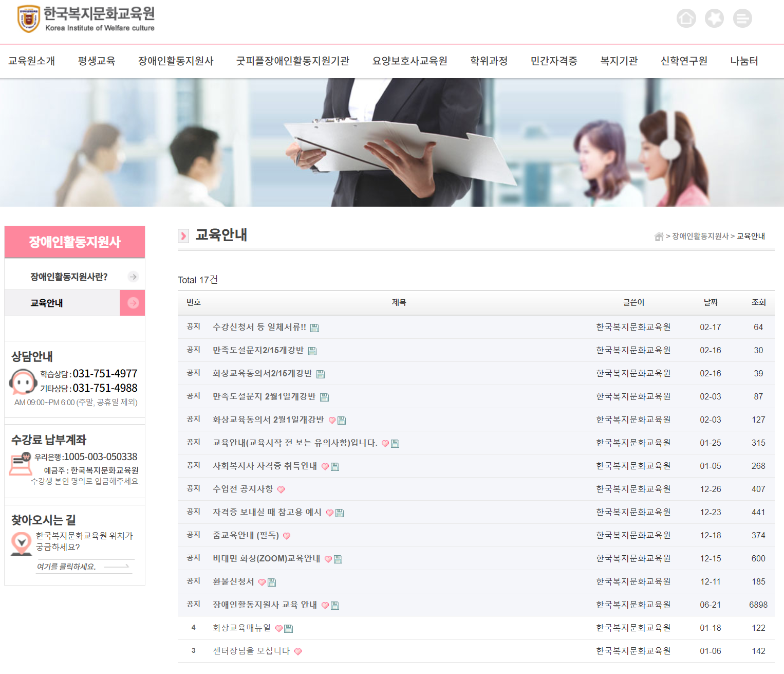This screenshot has height=674, width=784.
Task: Click the 한국복지문화교육원 author on the 02-17 row
Action: tap(633, 327)
